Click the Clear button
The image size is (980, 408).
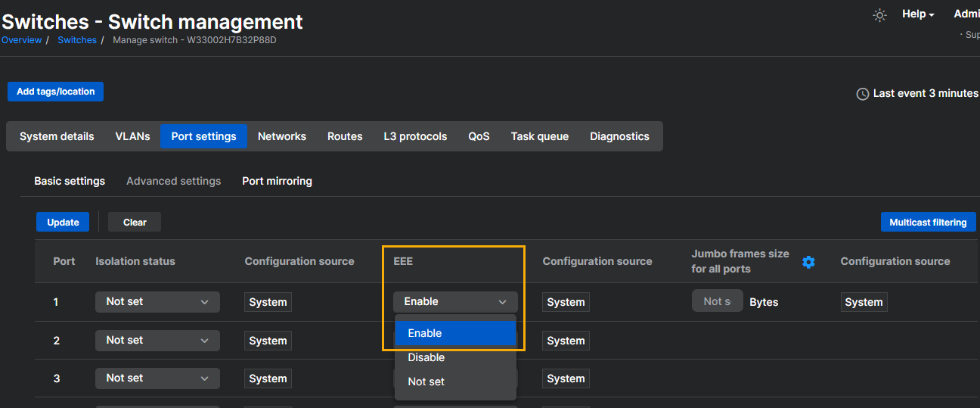[x=135, y=223]
